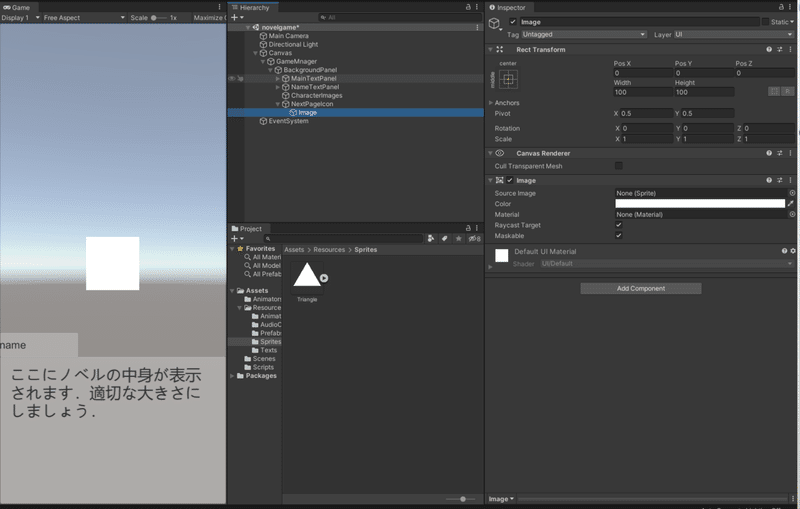The height and width of the screenshot is (509, 800).
Task: Open the Free Aspect dropdown
Action: point(84,17)
